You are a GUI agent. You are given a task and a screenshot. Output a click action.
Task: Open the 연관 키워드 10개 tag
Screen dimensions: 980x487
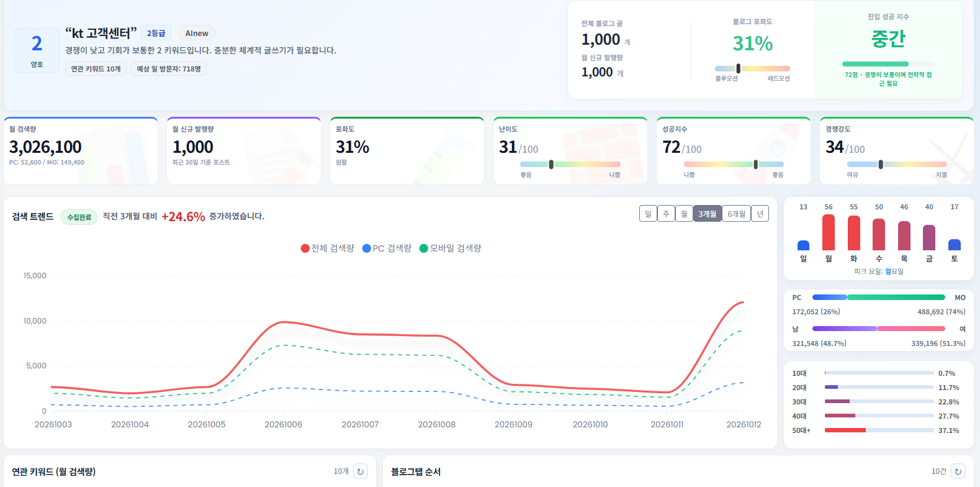(x=96, y=69)
